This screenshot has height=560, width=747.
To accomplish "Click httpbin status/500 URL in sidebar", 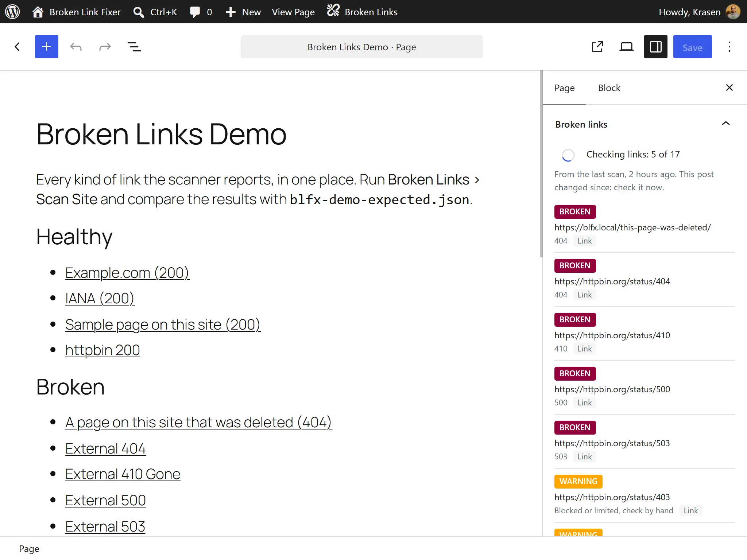I will [612, 389].
